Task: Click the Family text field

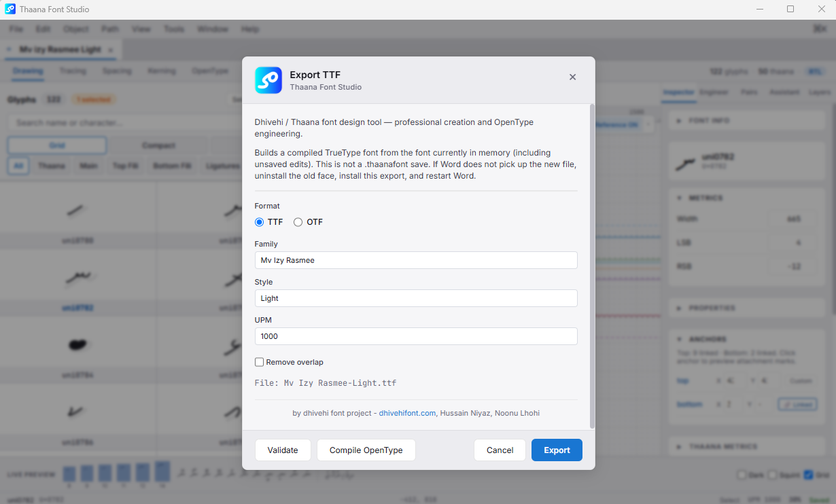Action: coord(416,260)
